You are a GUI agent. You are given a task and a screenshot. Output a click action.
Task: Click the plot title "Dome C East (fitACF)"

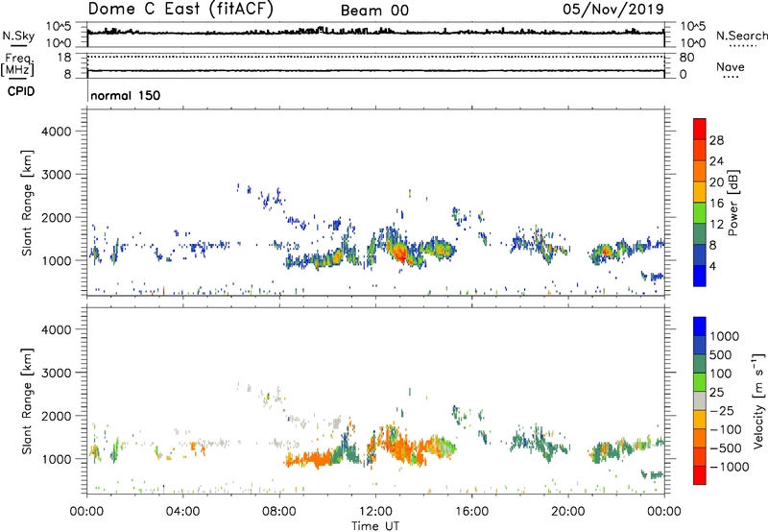(x=180, y=10)
